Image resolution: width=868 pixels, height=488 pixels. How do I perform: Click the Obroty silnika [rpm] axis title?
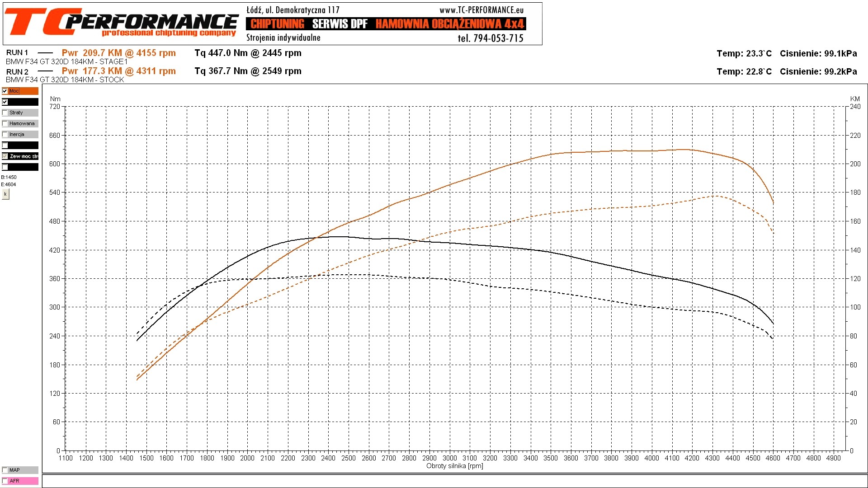point(454,466)
